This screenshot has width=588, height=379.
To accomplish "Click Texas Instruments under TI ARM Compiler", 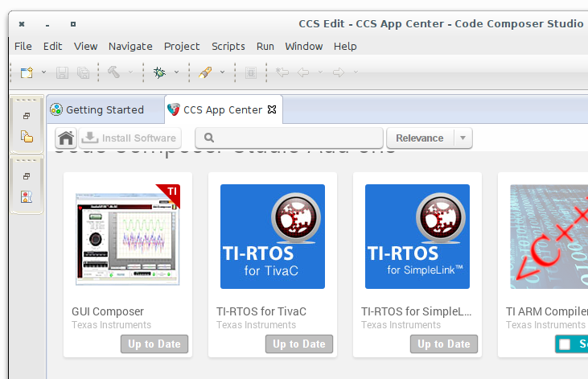I will (x=545, y=325).
